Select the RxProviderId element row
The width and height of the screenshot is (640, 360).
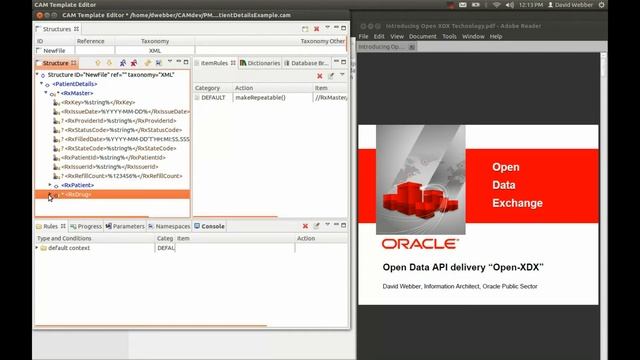pos(115,121)
